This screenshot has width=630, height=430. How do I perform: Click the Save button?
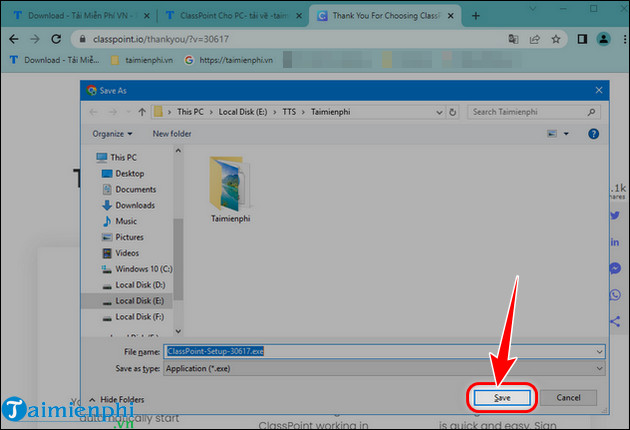click(503, 397)
